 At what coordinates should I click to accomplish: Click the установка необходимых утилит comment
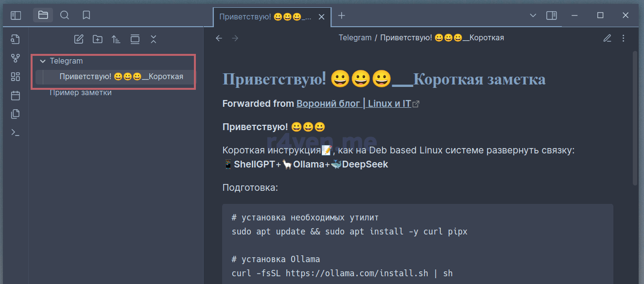tap(305, 217)
